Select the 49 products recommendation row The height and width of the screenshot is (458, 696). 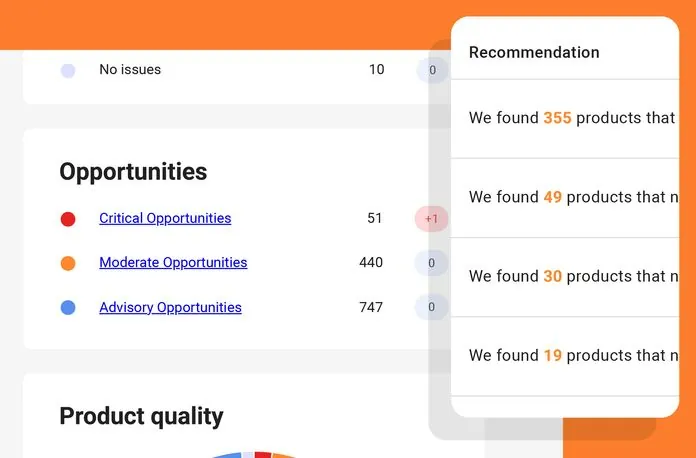[572, 197]
